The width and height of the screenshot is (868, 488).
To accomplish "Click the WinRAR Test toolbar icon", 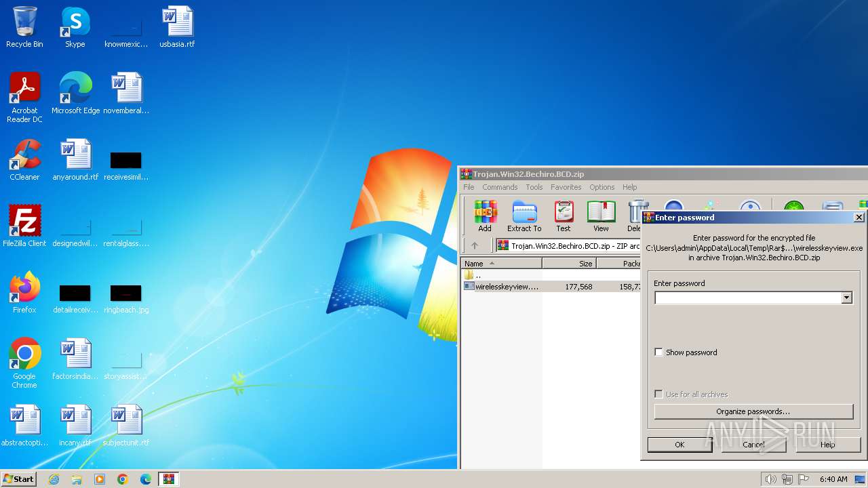I will click(564, 216).
